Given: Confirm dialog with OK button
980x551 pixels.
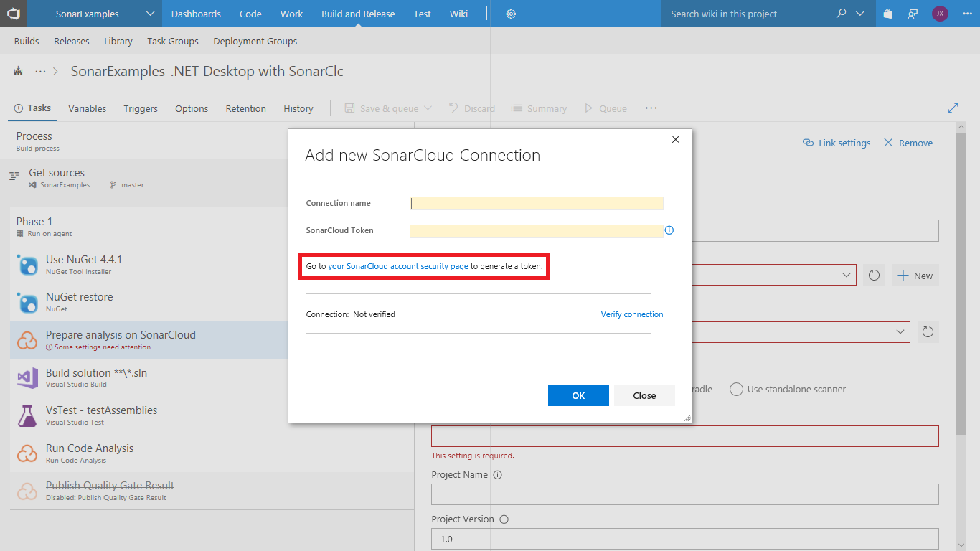Looking at the screenshot, I should click(578, 395).
